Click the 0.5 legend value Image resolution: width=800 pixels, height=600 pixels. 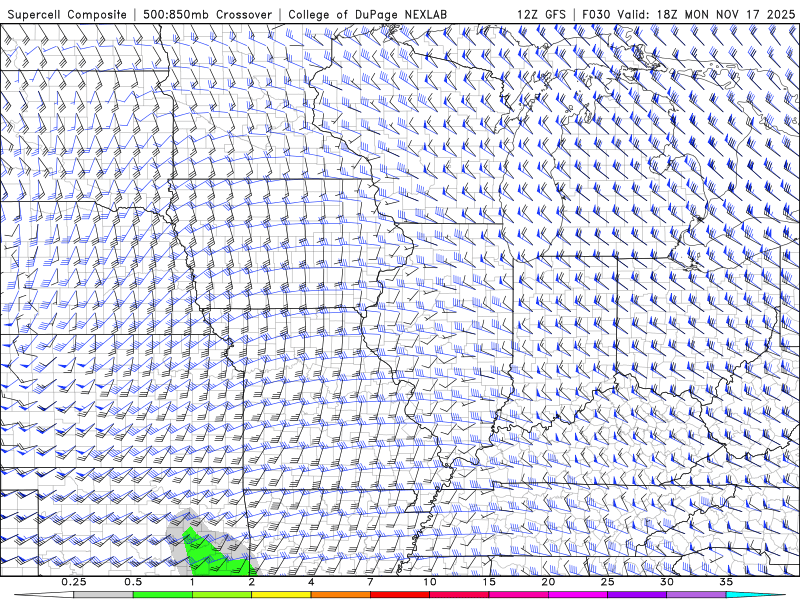coord(133,582)
